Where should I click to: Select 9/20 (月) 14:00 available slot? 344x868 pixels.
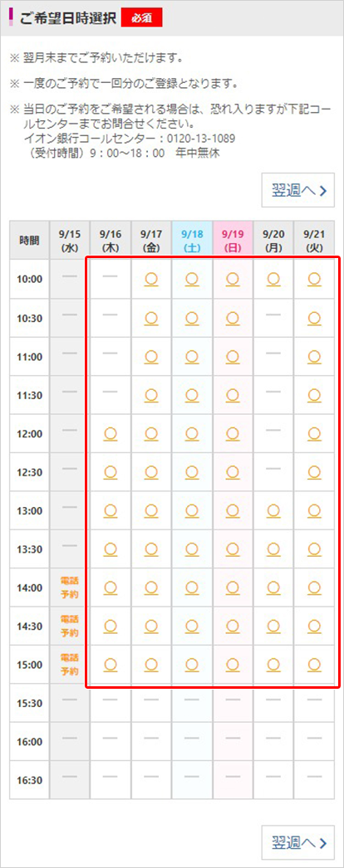(273, 588)
